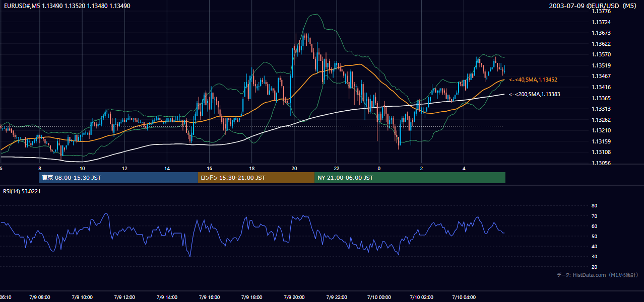644x302 pixels.
Task: Click hour 10 on the price chart axis
Action: point(82,169)
